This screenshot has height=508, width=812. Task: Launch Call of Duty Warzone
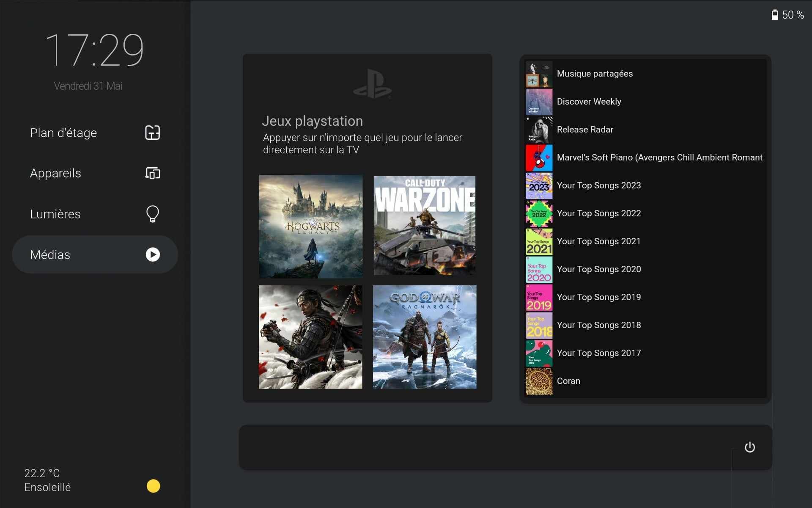[x=425, y=226]
